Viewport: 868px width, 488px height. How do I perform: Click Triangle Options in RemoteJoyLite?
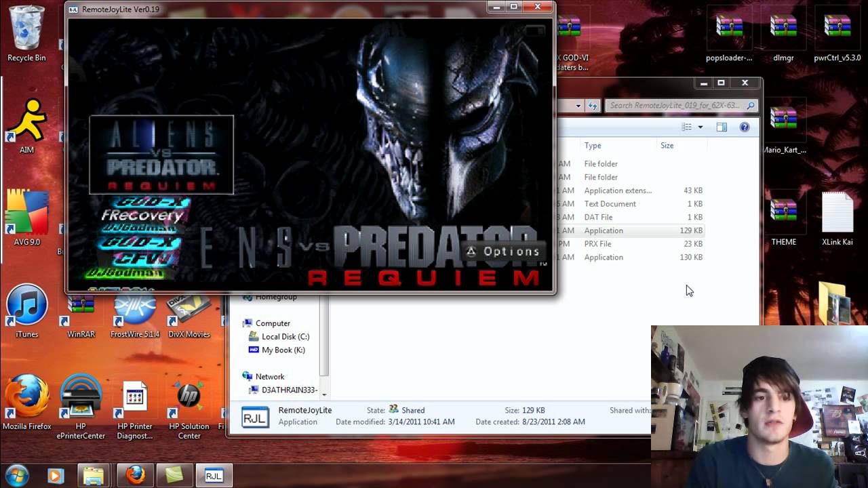502,251
